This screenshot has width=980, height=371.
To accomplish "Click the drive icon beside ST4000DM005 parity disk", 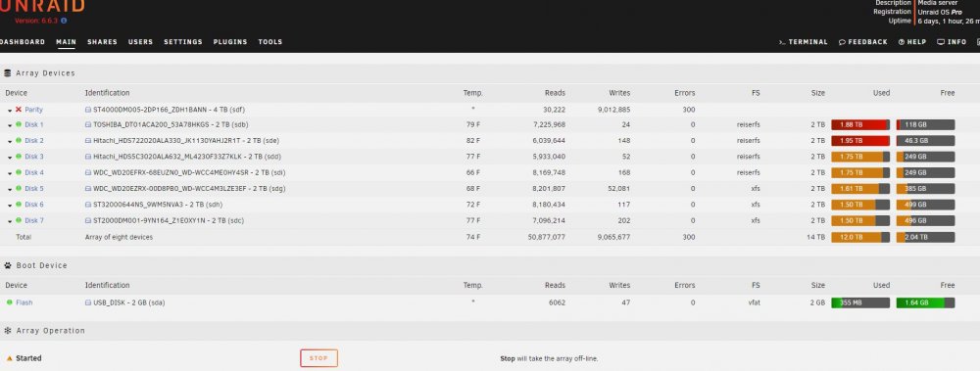I will 88,110.
